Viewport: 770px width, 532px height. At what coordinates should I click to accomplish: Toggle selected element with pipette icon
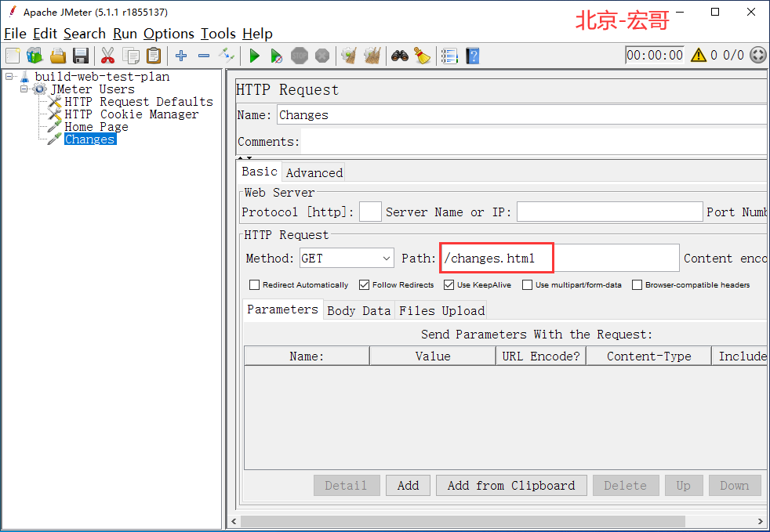227,56
